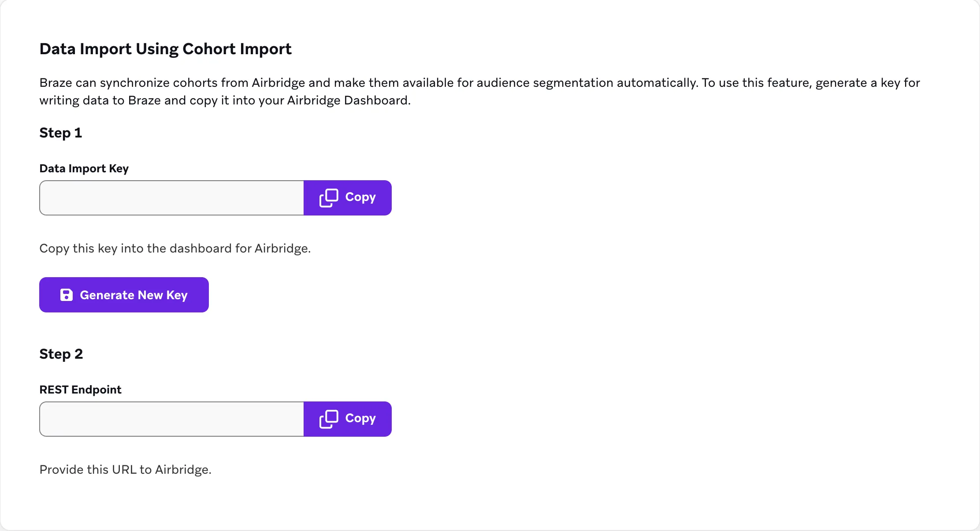Click the 'Data Import Key' label
The width and height of the screenshot is (980, 531).
click(x=84, y=169)
